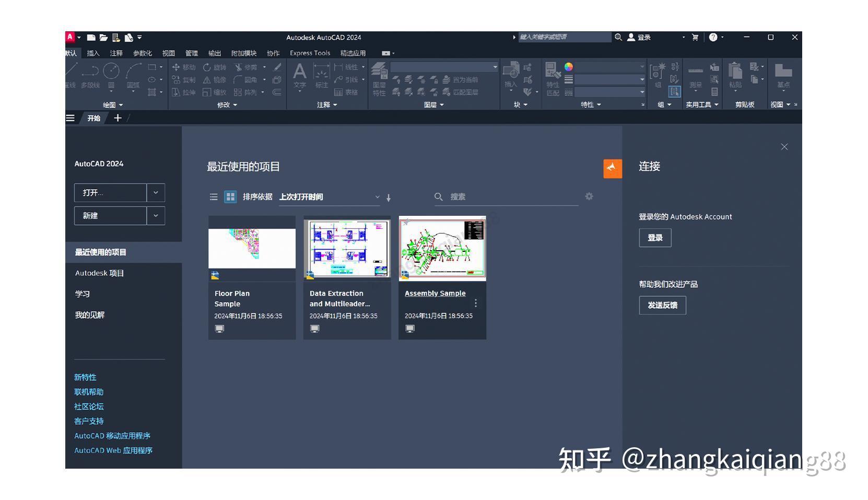Screen dimensions: 868x500
Task: Add a new drawing tab with plus
Action: (118, 118)
